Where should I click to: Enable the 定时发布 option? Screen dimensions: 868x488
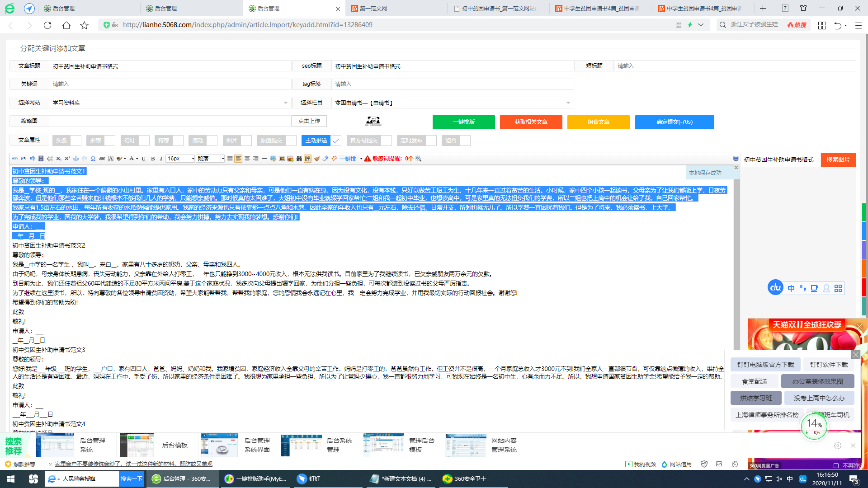(430, 141)
